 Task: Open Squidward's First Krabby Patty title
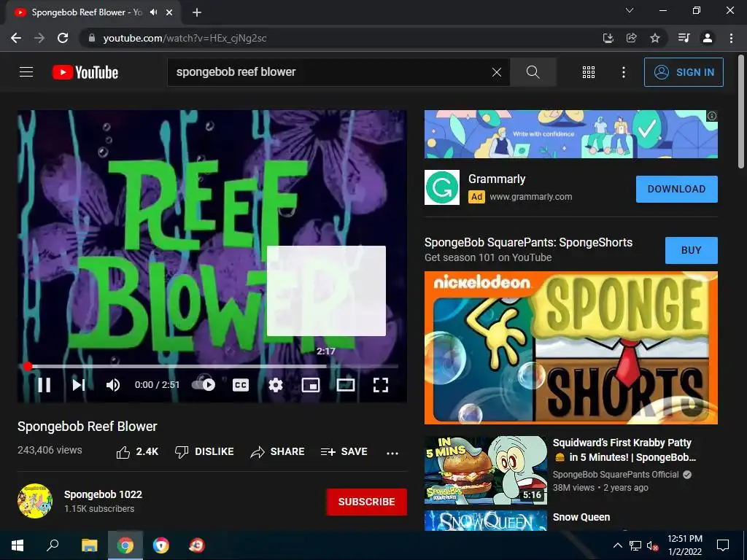624,450
